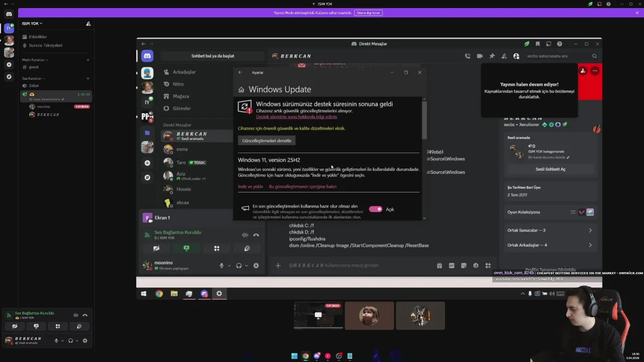Open mic options arrow in streamed panel
The height and width of the screenshot is (362, 644).
coord(229,265)
